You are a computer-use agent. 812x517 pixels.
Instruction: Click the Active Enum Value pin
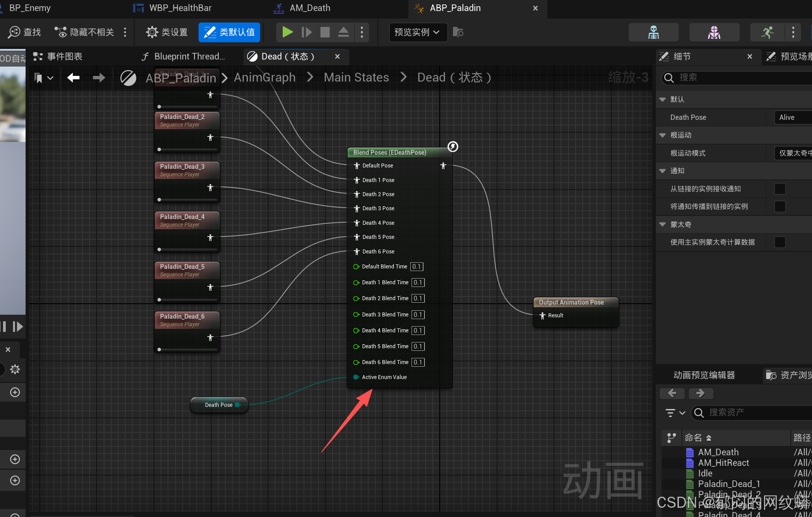(x=356, y=377)
